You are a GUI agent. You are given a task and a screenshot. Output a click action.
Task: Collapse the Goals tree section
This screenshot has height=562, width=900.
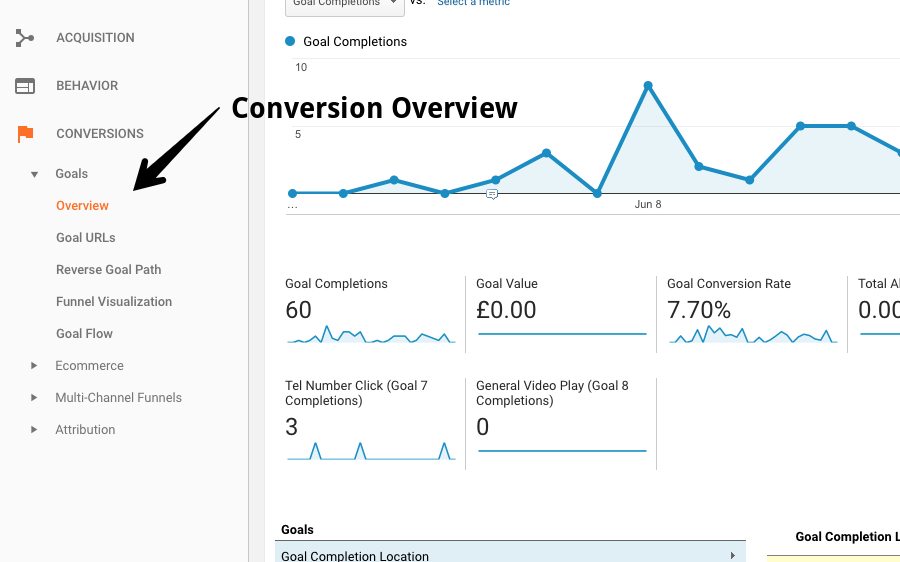click(x=34, y=174)
